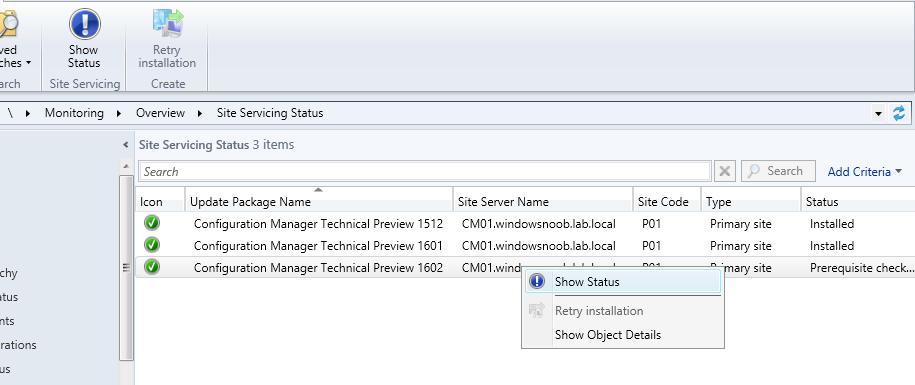Click the navigation pane vertical scrollbar

pyautogui.click(x=126, y=267)
